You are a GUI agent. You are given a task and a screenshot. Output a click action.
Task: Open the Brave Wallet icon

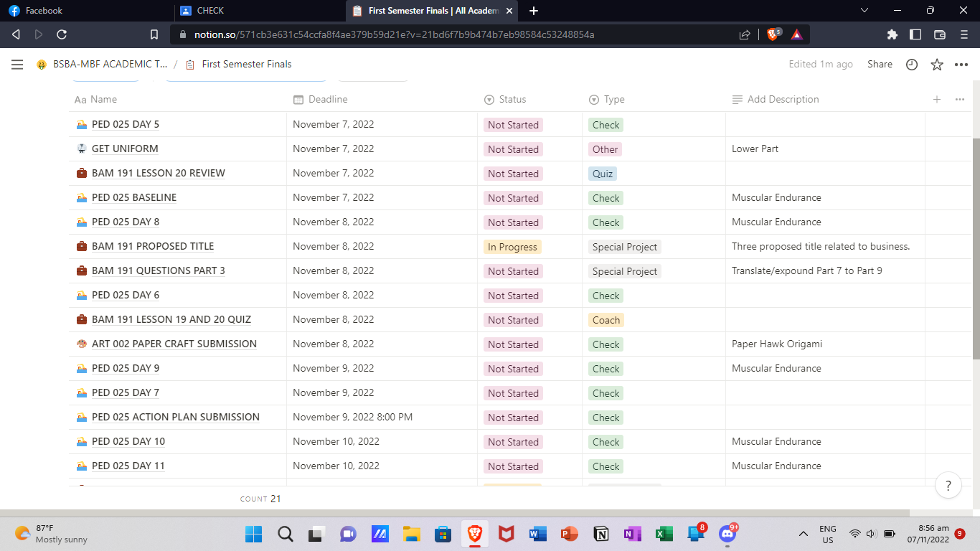(x=940, y=34)
